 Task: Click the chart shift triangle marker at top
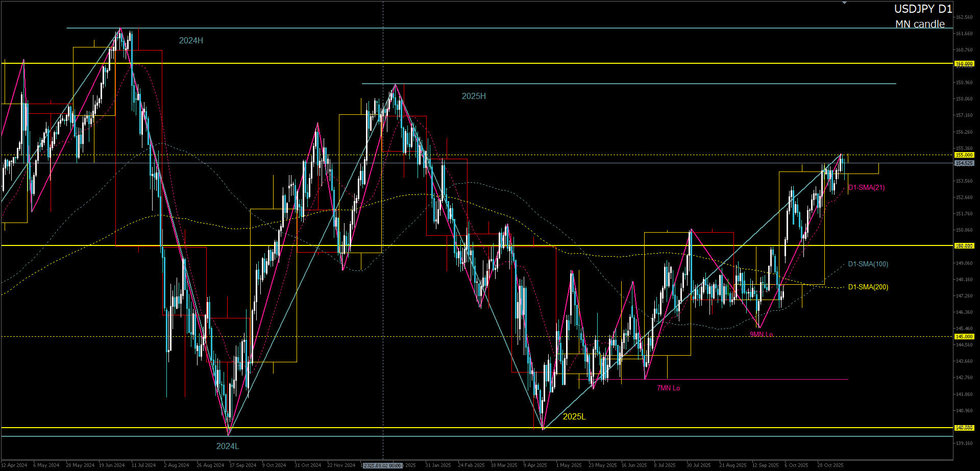pos(844,3)
